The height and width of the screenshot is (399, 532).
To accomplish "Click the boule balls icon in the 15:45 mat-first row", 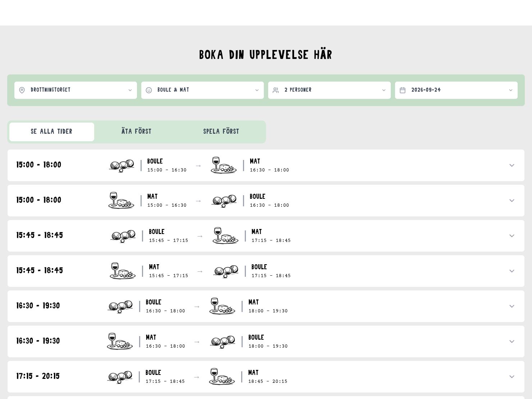I will click(x=226, y=271).
